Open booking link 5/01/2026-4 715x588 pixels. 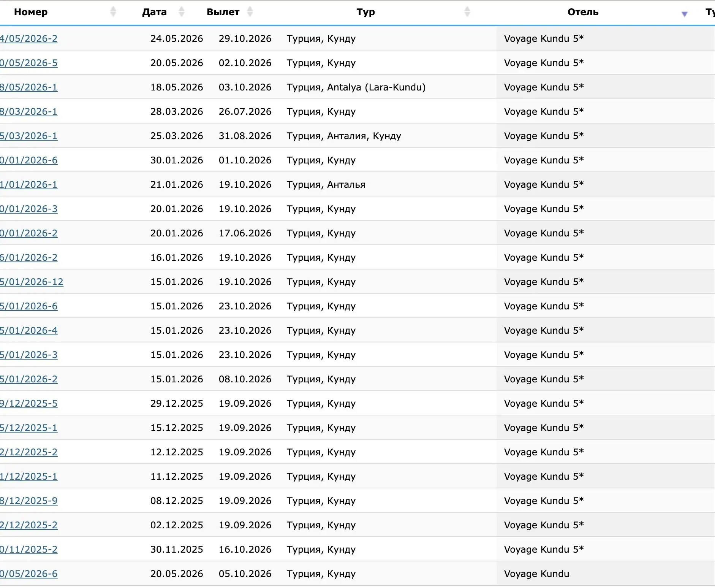(x=29, y=330)
